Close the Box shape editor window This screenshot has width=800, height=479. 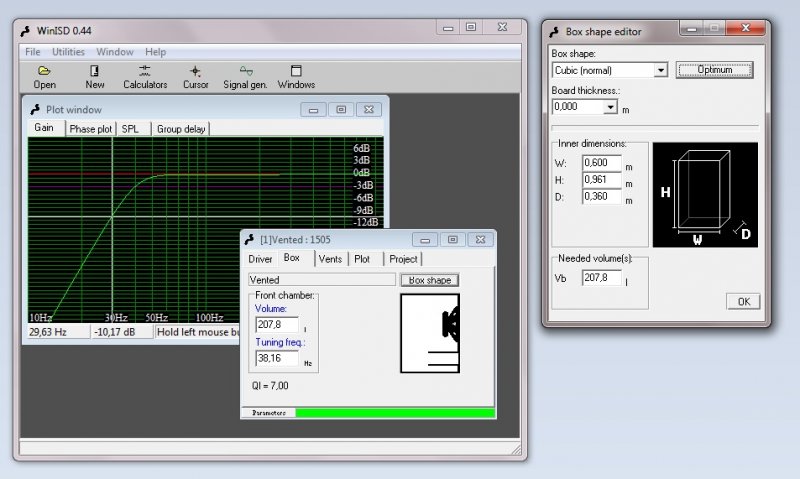[745, 28]
